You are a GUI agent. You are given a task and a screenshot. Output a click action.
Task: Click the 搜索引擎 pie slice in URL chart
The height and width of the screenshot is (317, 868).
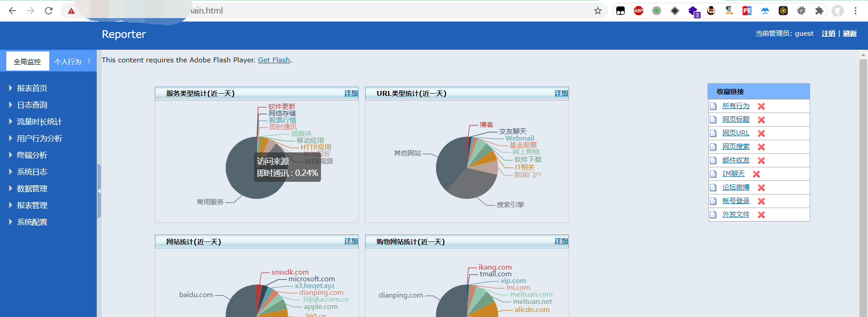pyautogui.click(x=470, y=185)
